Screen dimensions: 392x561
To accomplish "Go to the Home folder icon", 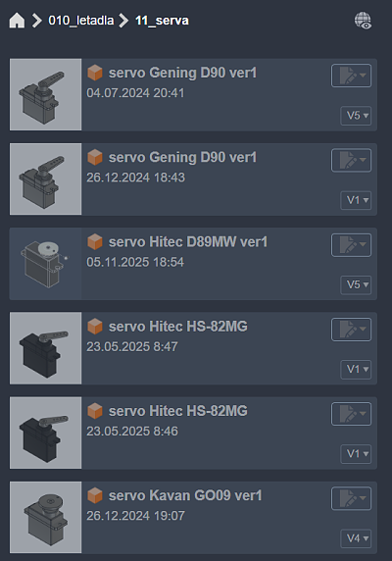I will 17,21.
